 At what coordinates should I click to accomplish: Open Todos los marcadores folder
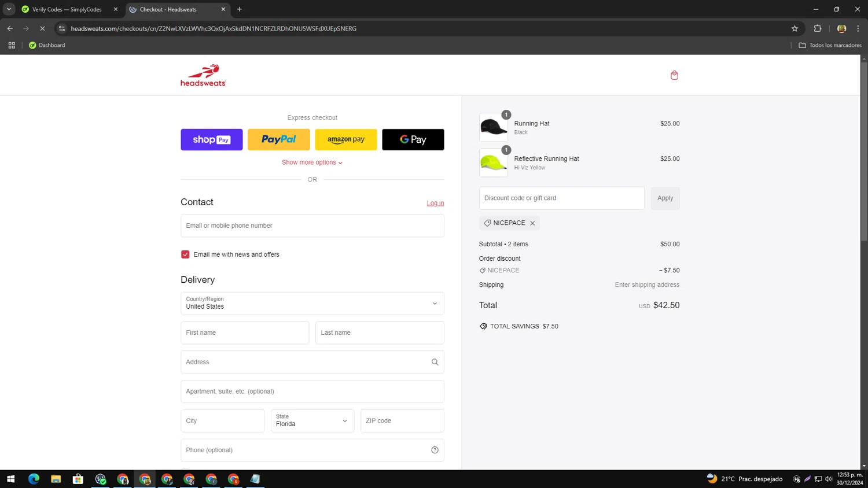pos(830,45)
